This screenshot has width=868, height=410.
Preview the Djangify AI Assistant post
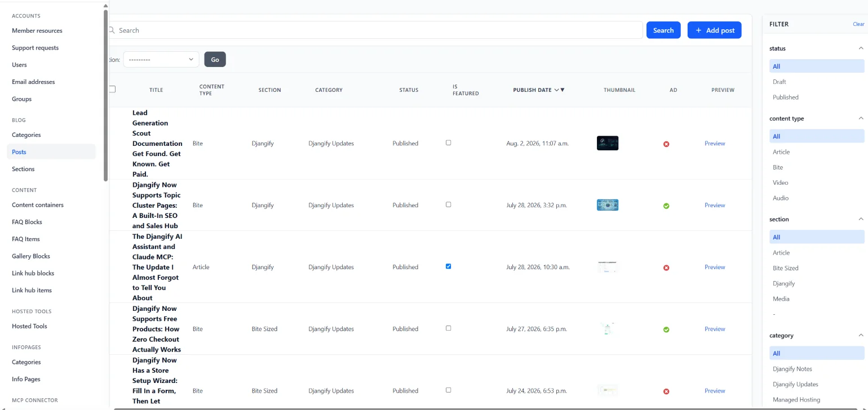[715, 268]
